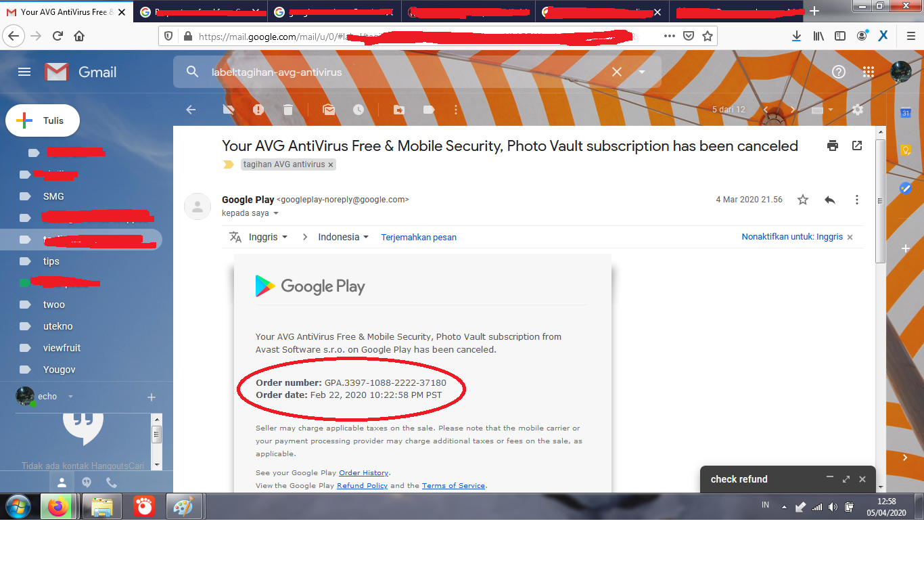Expand recipient details under kepada saya
Viewport: 924px width, 578px height.
(276, 213)
